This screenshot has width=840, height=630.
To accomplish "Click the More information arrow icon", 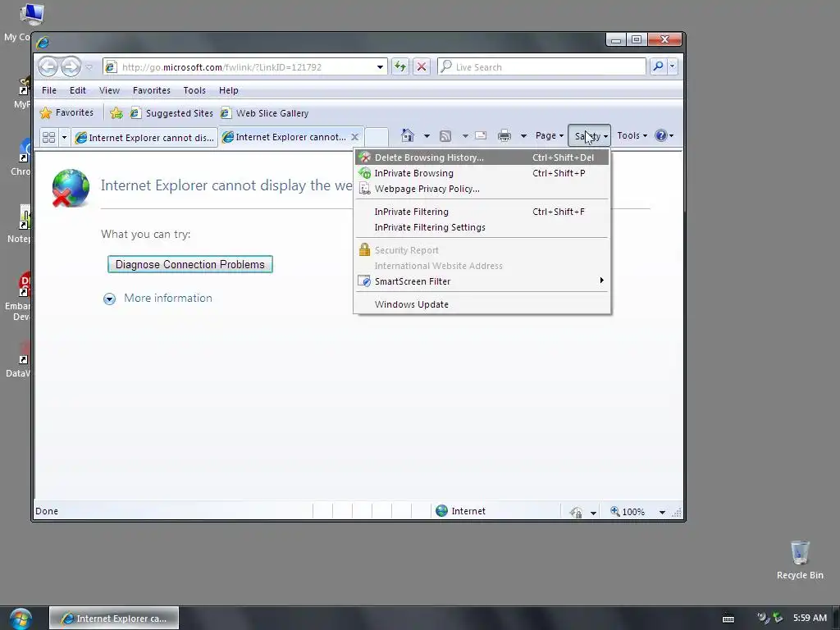I will click(109, 299).
